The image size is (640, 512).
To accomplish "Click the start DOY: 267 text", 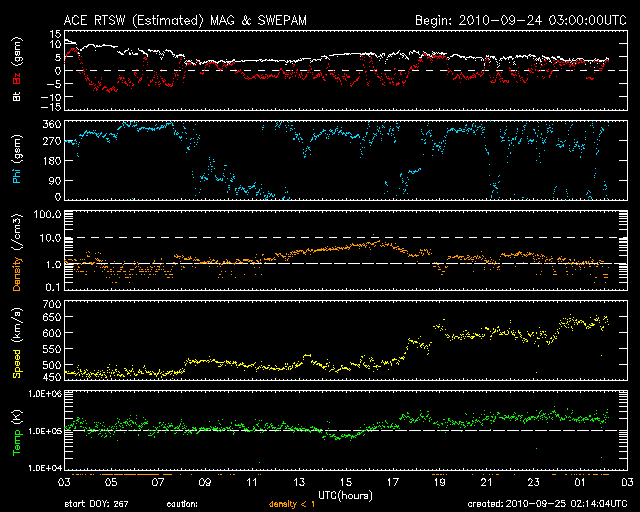I will pos(98,505).
